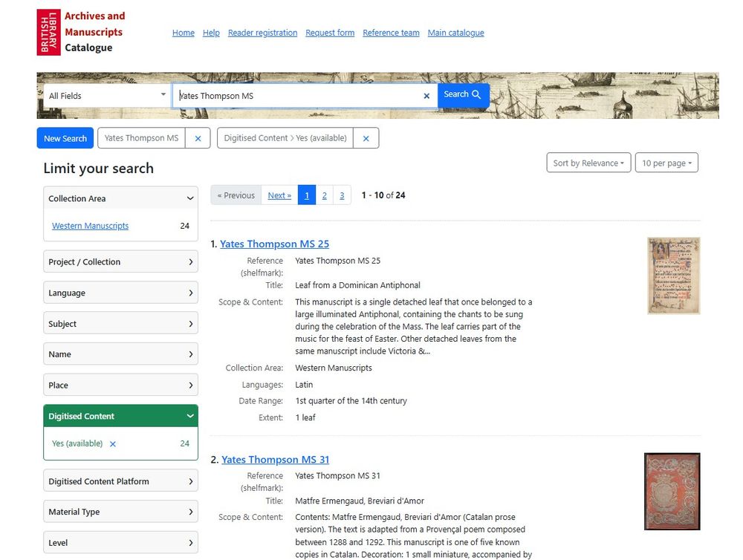Open the Main catalogue menu link
The height and width of the screenshot is (560, 743).
pyautogui.click(x=455, y=33)
